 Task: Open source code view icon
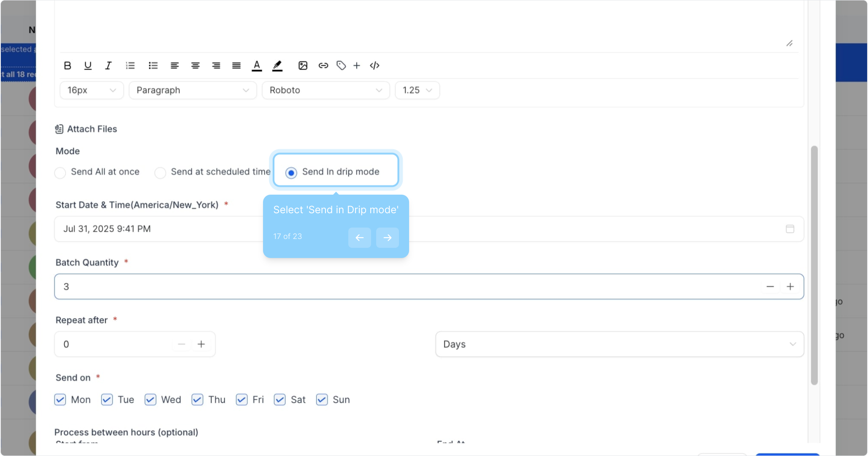click(374, 65)
